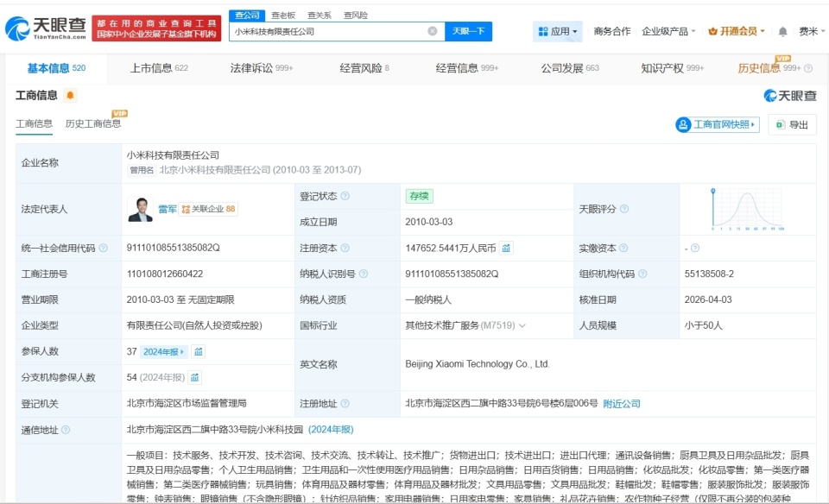Click the 监 icon beside 注册资本 amount
829x504 pixels.
coord(505,248)
